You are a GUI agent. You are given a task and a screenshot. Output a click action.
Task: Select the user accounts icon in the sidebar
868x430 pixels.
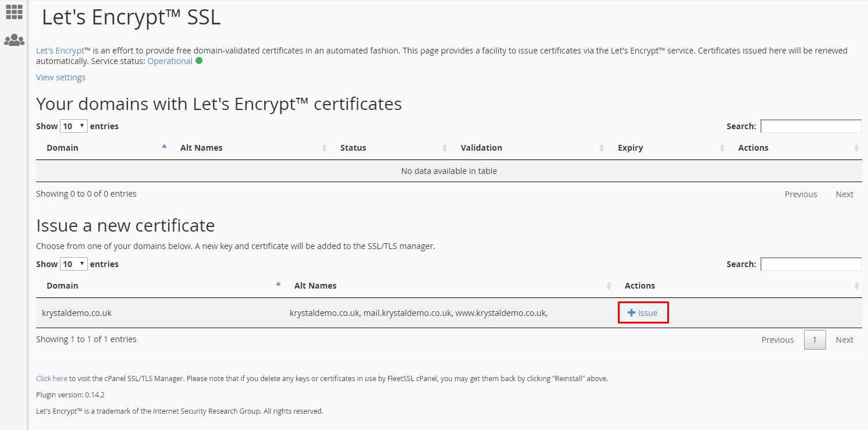tap(14, 40)
